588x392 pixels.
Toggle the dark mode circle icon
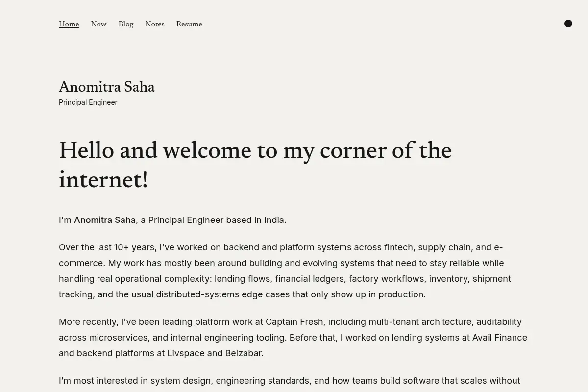coord(568,24)
